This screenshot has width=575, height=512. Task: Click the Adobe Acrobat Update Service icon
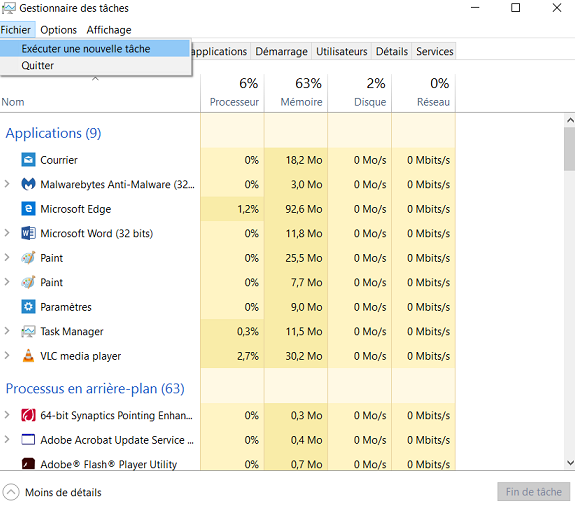(28, 439)
